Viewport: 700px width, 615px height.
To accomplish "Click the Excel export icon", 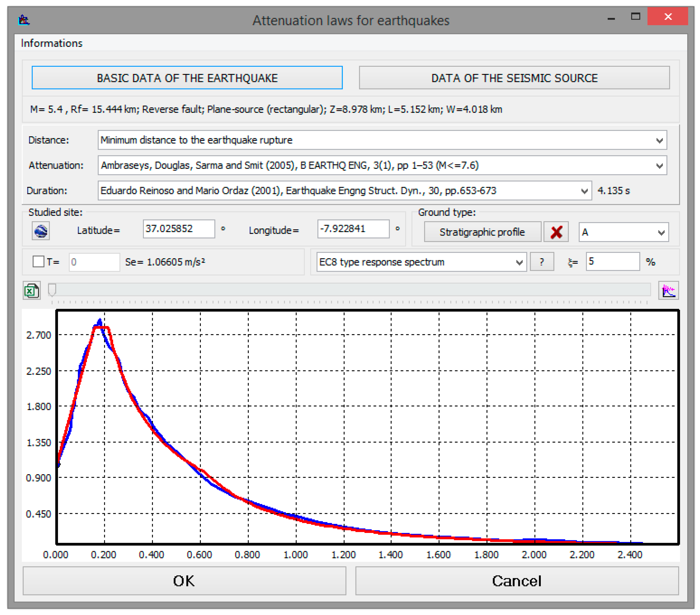I will [32, 291].
